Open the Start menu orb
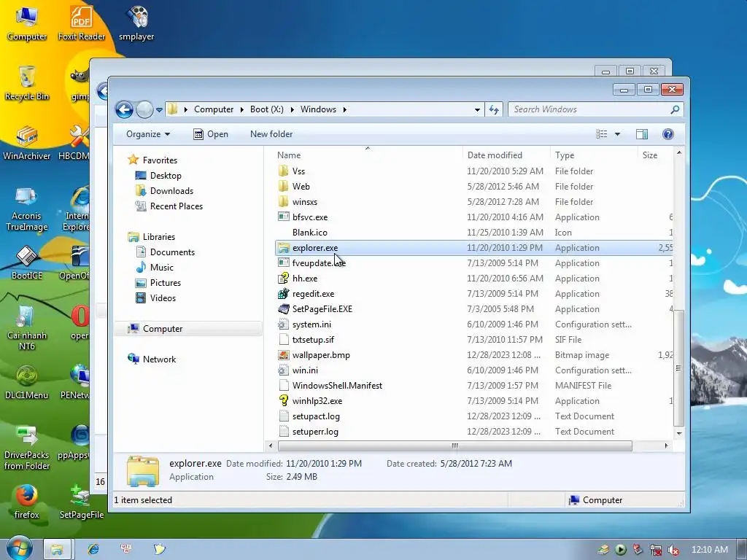 tap(19, 548)
